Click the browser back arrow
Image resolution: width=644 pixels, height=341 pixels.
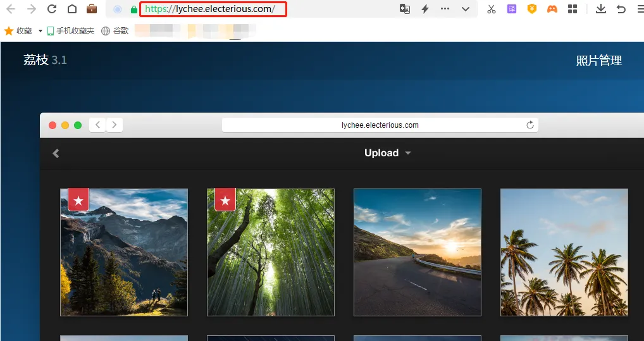[x=10, y=9]
